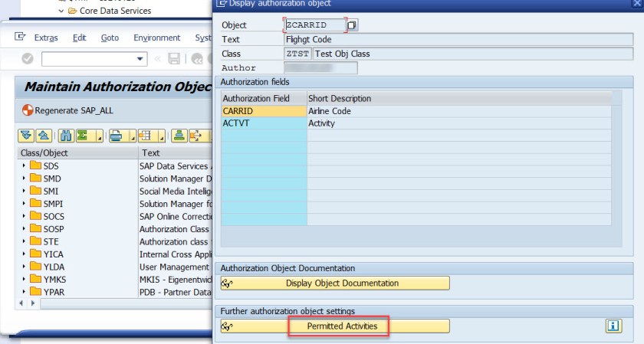Click the Core Data Services folder icon
The image size is (644, 344).
(73, 11)
